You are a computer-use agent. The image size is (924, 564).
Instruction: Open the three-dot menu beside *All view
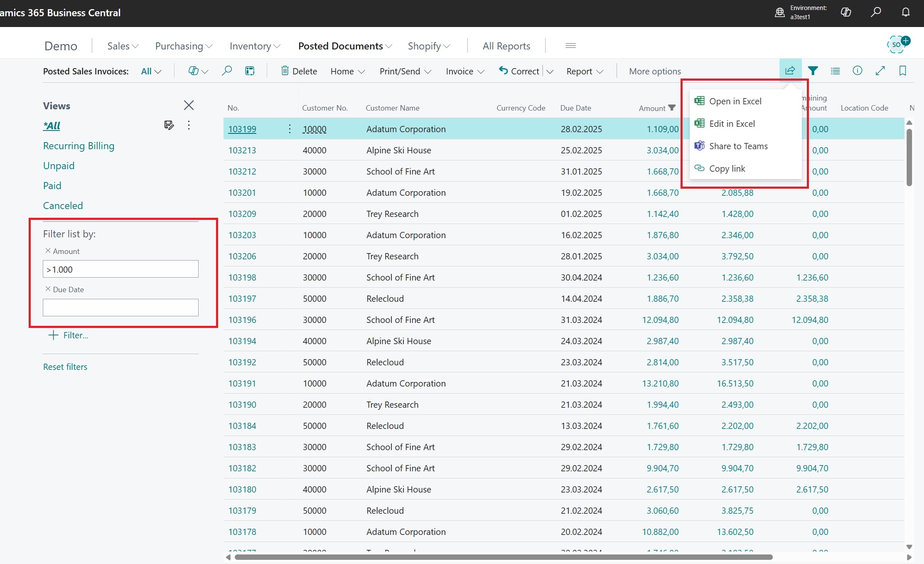coord(189,125)
